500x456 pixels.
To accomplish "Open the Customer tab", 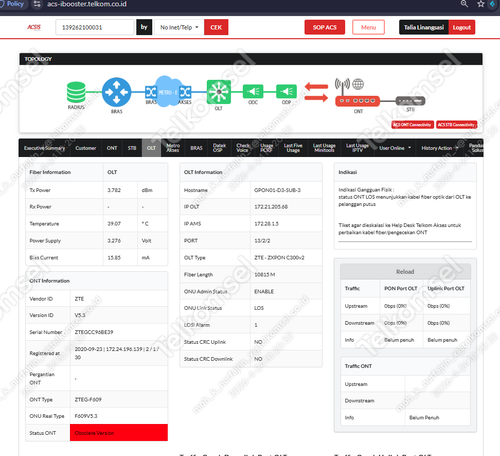I will (86, 148).
